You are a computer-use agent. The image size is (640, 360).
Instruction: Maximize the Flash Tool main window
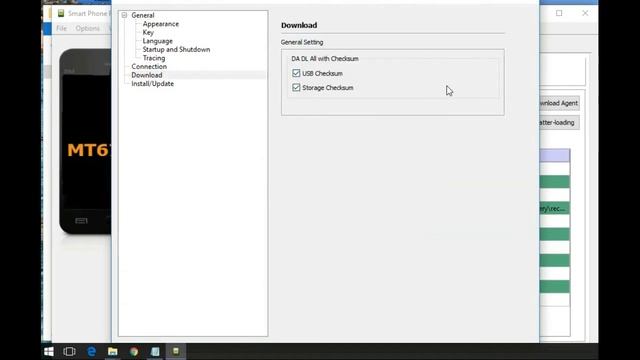point(559,13)
